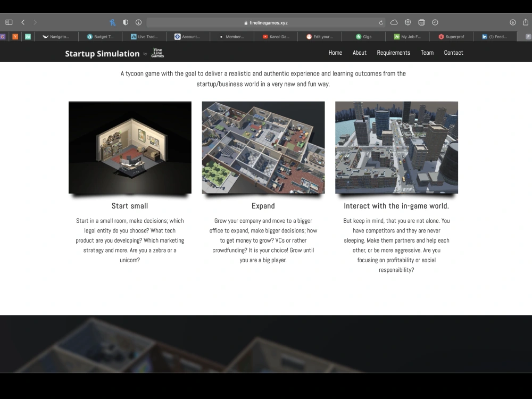
Task: Switch to the Budget T... tab
Action: [100, 37]
